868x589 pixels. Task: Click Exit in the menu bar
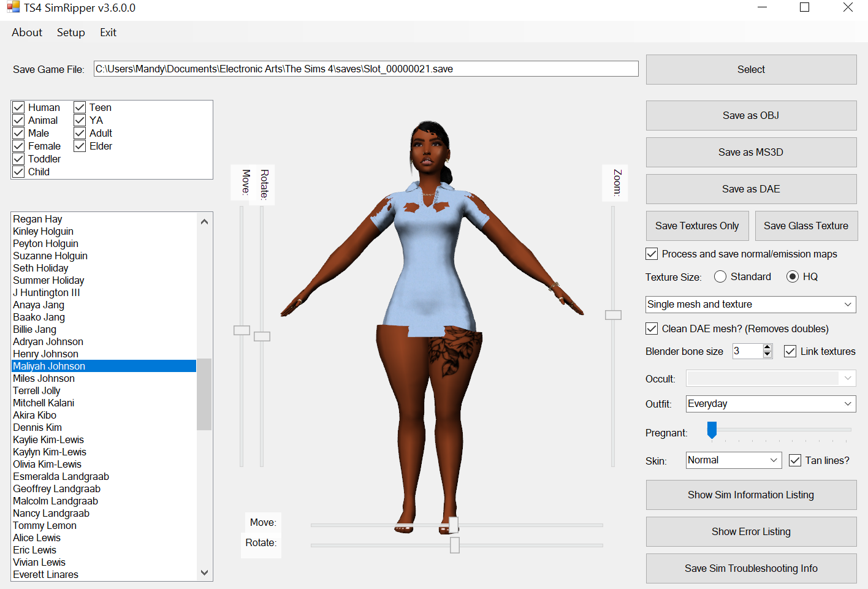coord(108,32)
